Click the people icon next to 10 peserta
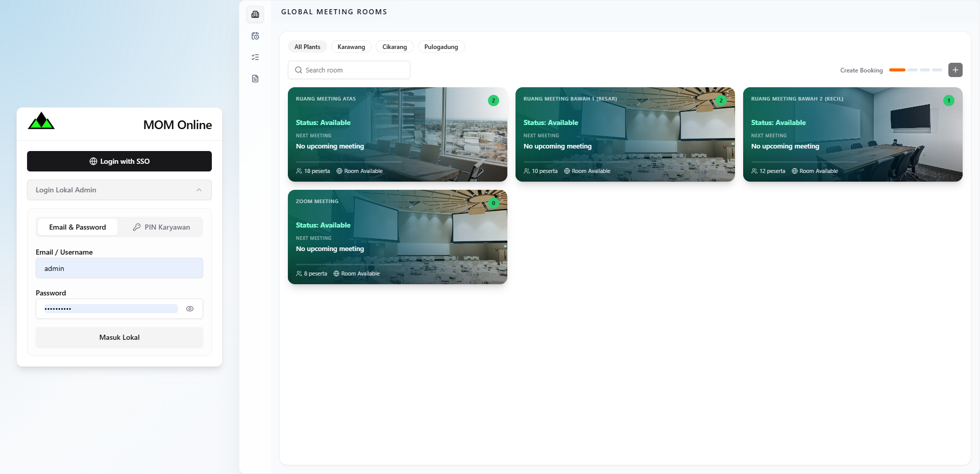The height and width of the screenshot is (474, 980). pyautogui.click(x=527, y=171)
